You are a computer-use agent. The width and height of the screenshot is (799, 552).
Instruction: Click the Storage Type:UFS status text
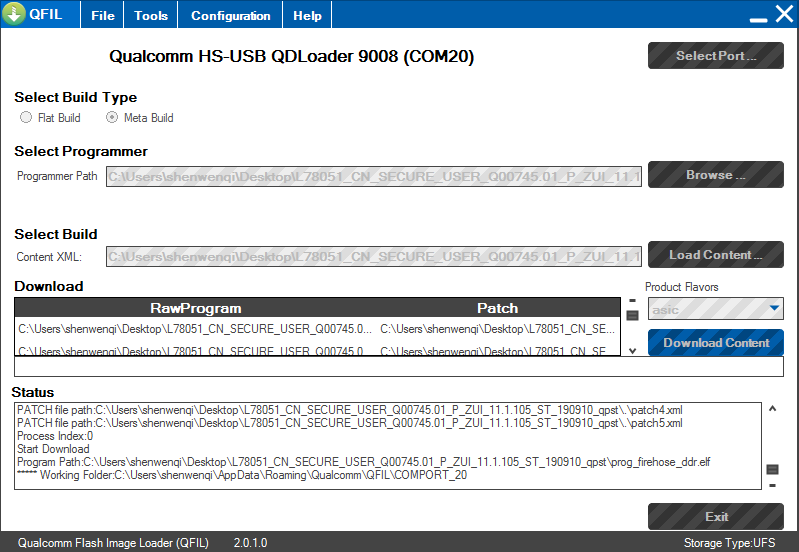click(x=729, y=543)
